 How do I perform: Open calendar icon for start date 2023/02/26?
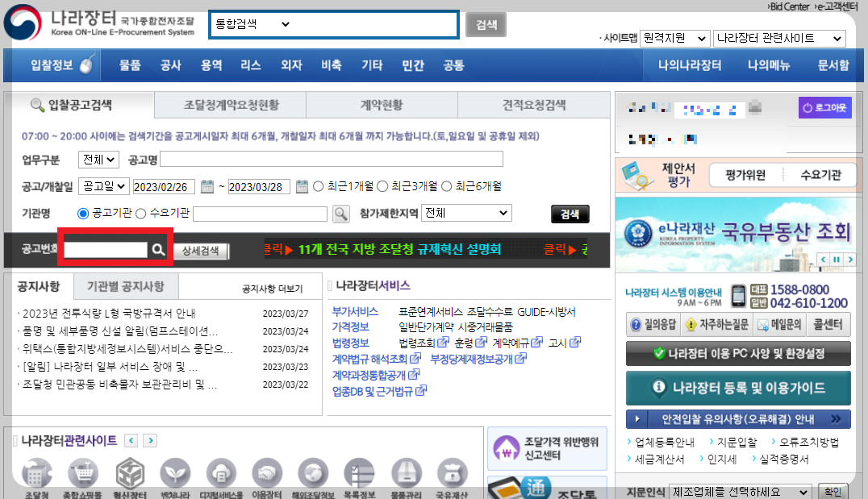(x=207, y=186)
